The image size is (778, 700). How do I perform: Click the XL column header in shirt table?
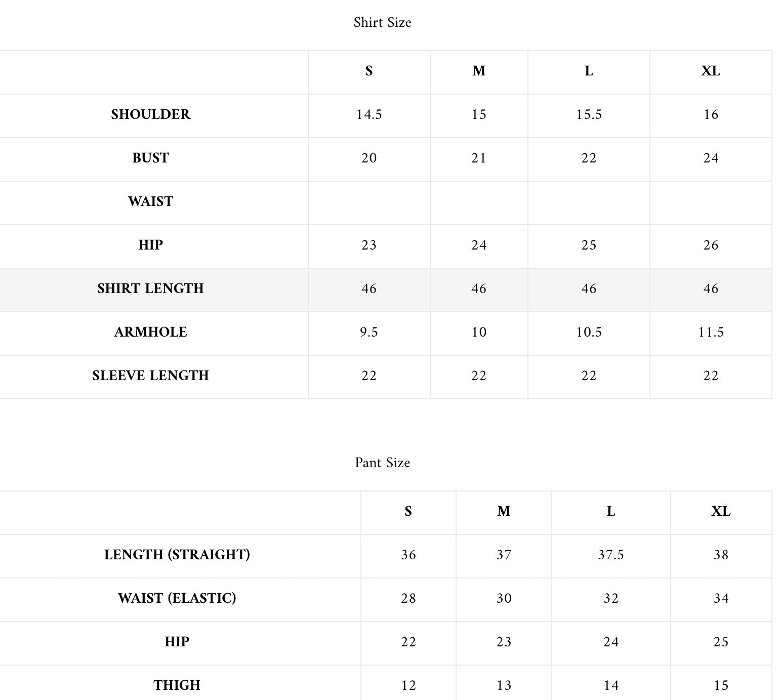[711, 71]
